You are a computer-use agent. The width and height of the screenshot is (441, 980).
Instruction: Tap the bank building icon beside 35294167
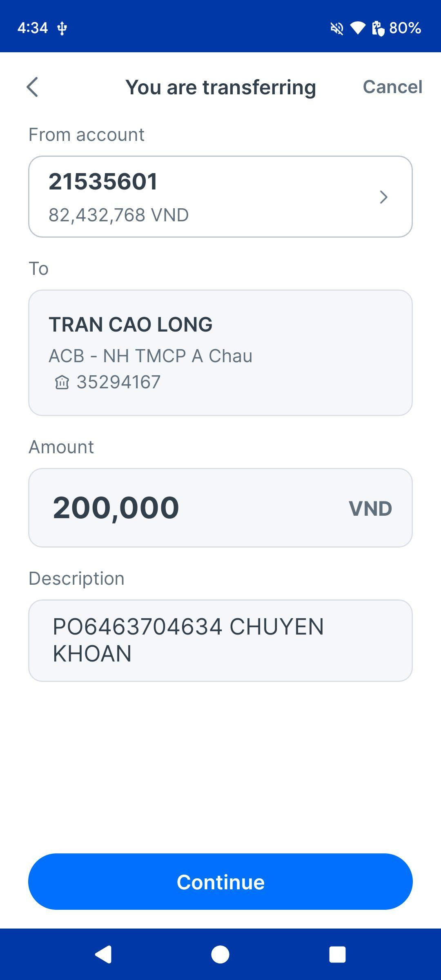pos(62,383)
